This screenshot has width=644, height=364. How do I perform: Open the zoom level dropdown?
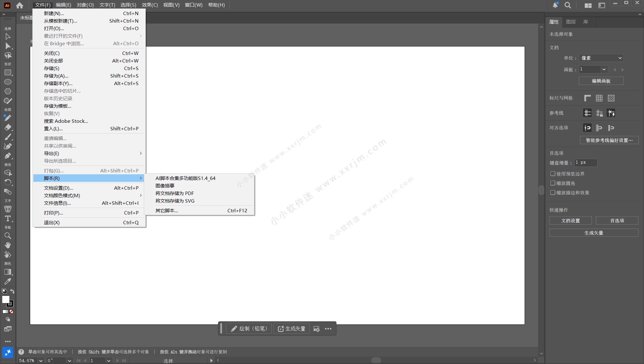(x=41, y=361)
